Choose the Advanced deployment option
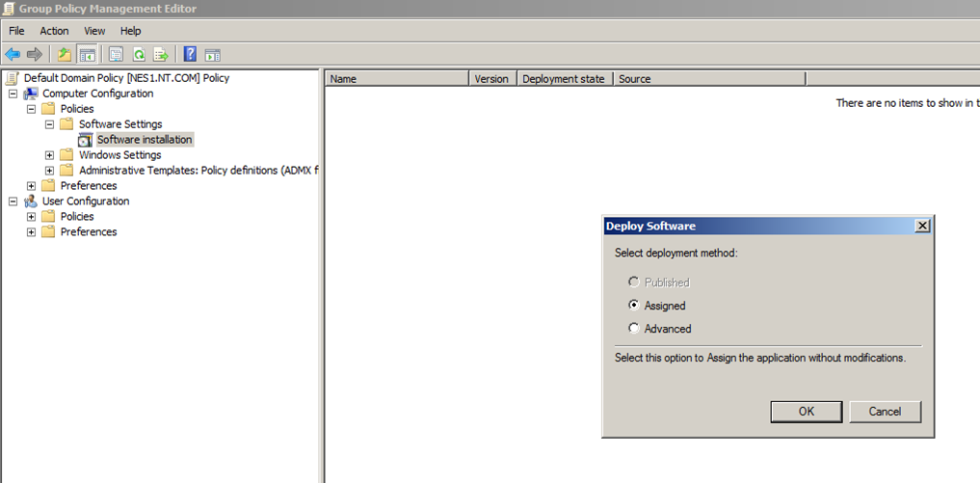Viewport: 980px width, 483px height. point(634,329)
